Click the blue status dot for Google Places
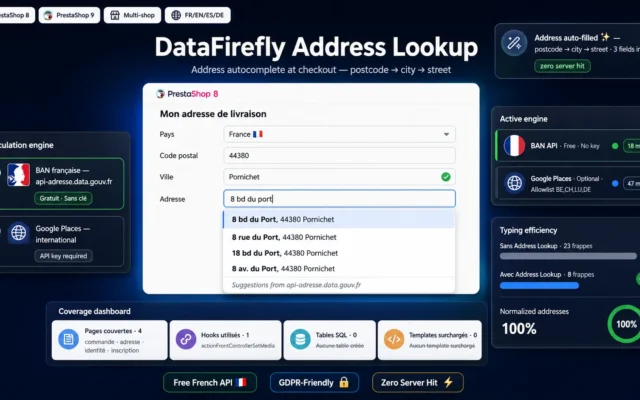 click(615, 183)
